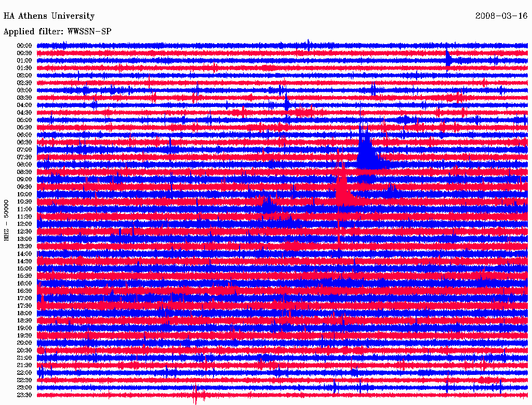
Task: Select the 12:00 time label
Action: [24, 224]
